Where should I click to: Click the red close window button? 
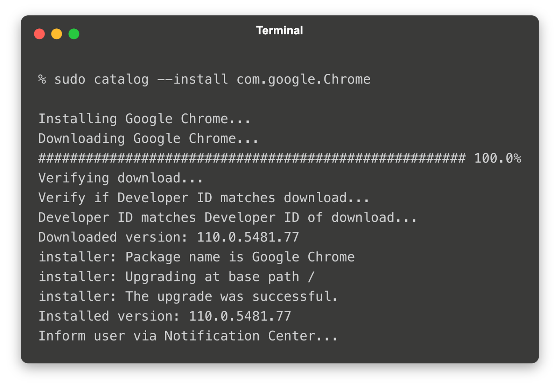(x=40, y=34)
